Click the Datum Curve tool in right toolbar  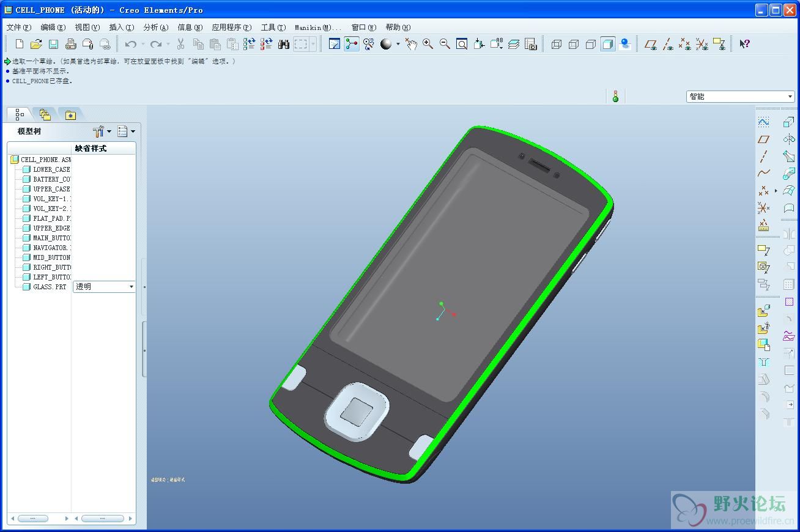pos(763,174)
